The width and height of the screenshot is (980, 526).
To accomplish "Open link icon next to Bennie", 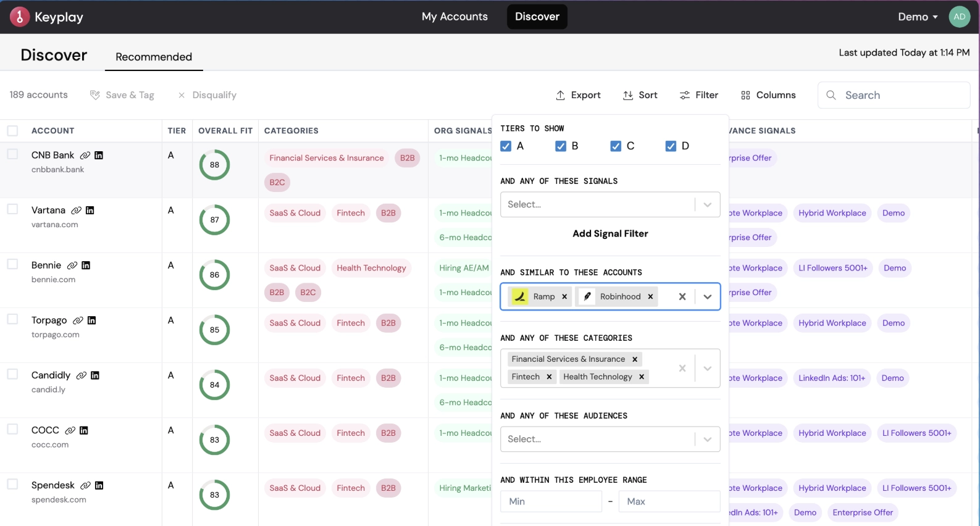I will pyautogui.click(x=72, y=265).
